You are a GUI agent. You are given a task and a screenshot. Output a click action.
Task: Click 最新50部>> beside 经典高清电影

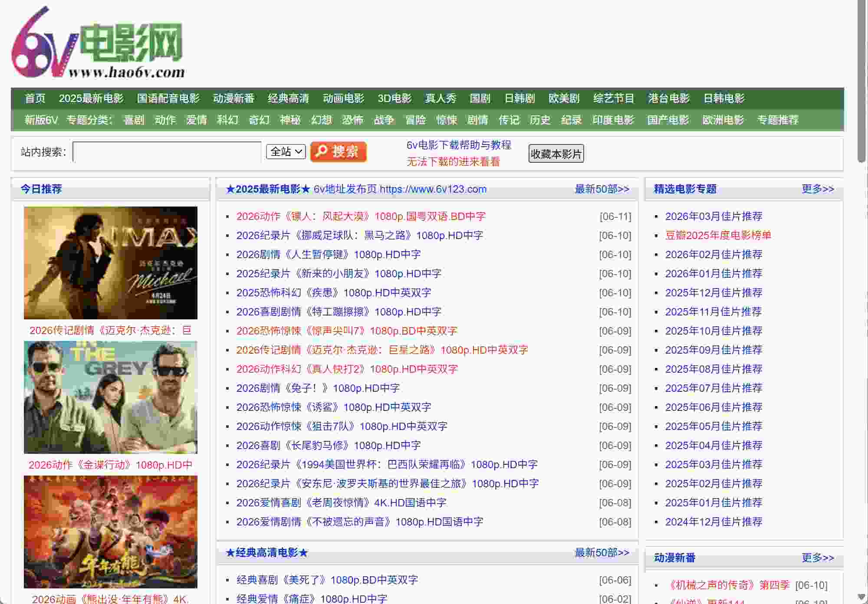coord(602,552)
